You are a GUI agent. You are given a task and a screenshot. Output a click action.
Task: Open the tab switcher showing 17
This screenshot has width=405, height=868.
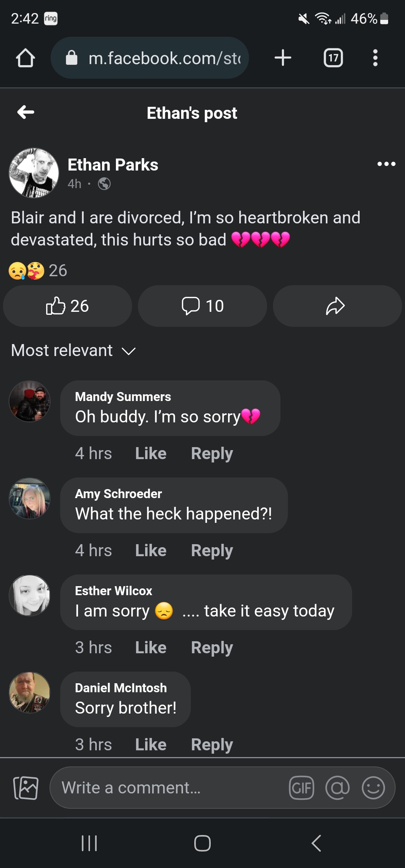[x=333, y=58]
